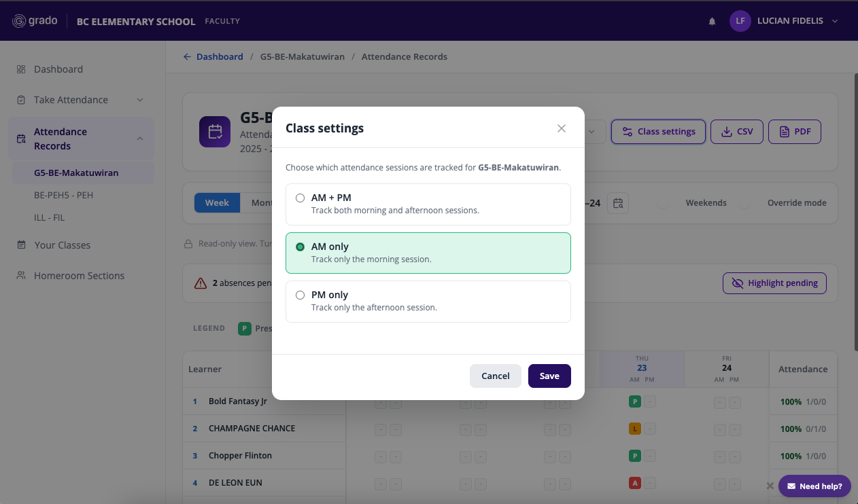Click the Class settings sliders icon
Viewport: 858px width, 504px height.
tap(628, 132)
